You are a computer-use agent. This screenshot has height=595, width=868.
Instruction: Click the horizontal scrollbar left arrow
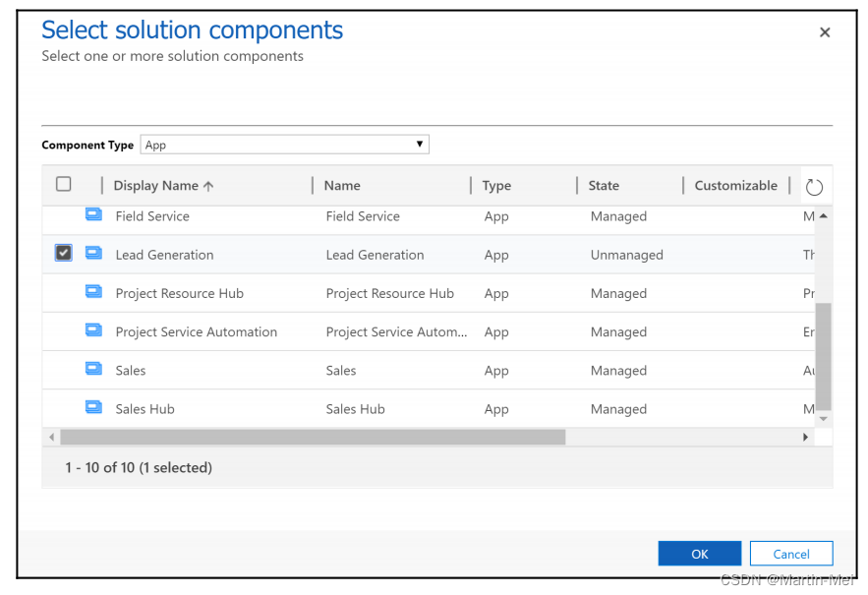click(51, 437)
